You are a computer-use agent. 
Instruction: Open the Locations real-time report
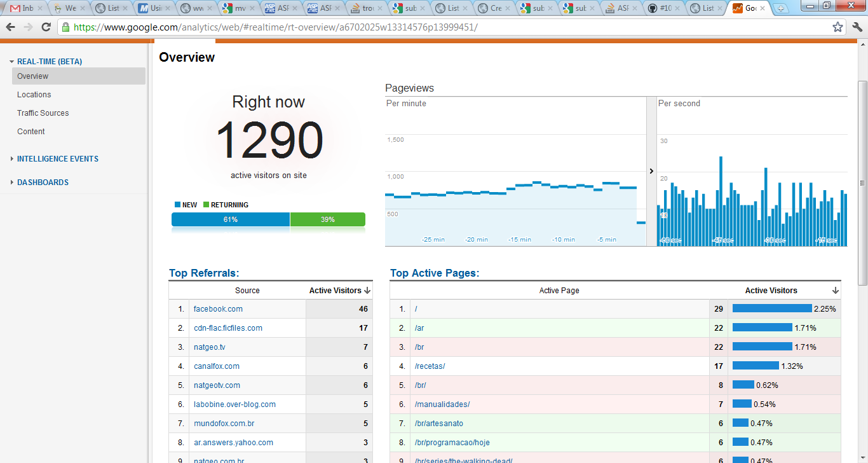coord(34,95)
